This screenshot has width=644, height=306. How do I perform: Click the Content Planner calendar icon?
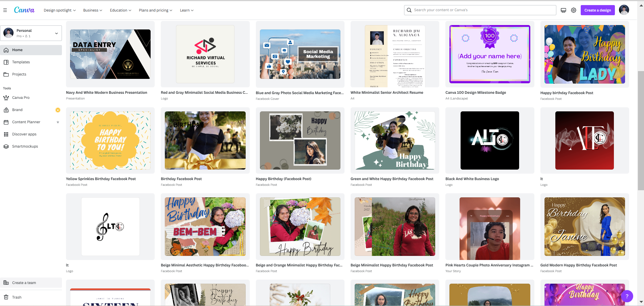[x=6, y=122]
